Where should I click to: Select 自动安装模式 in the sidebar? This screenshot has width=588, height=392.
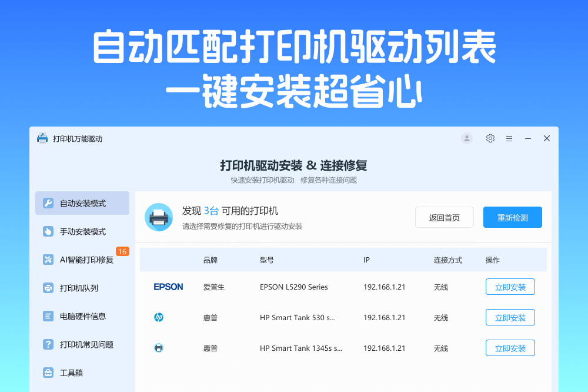[82, 203]
